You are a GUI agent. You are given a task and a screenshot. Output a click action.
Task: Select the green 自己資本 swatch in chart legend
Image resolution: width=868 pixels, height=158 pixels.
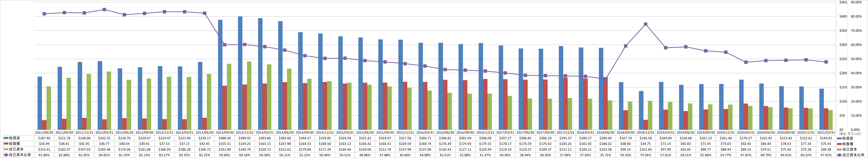[840, 150]
